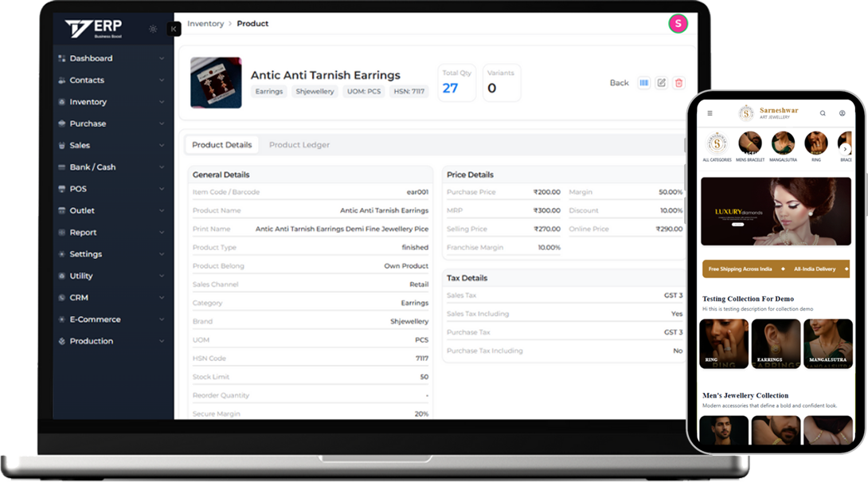Select the POS icon in the sidebar

[x=62, y=188]
